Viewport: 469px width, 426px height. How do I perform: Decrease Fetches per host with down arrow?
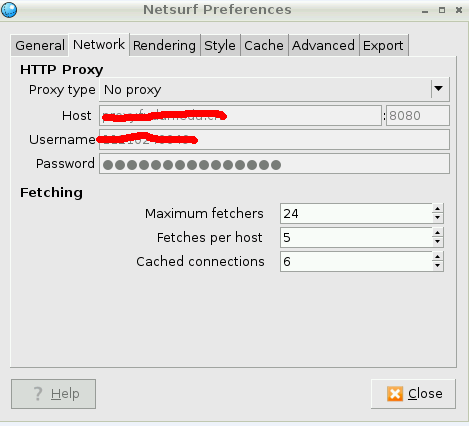click(x=438, y=242)
